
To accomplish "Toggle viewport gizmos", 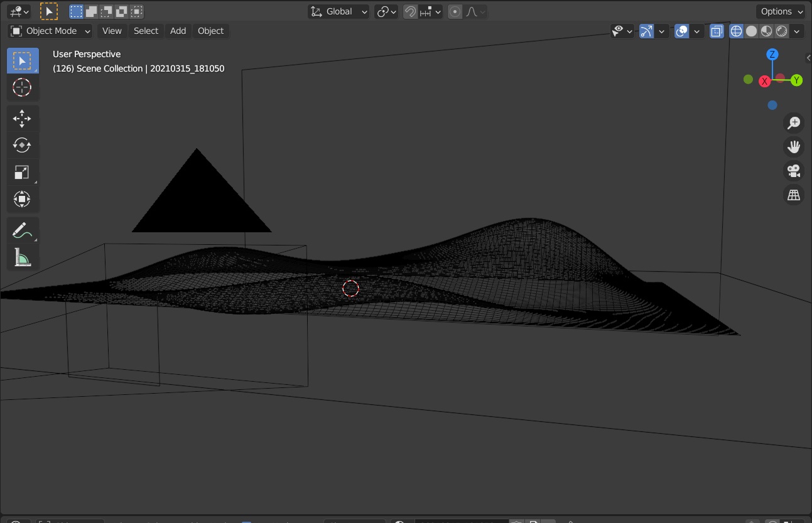I will tap(647, 31).
